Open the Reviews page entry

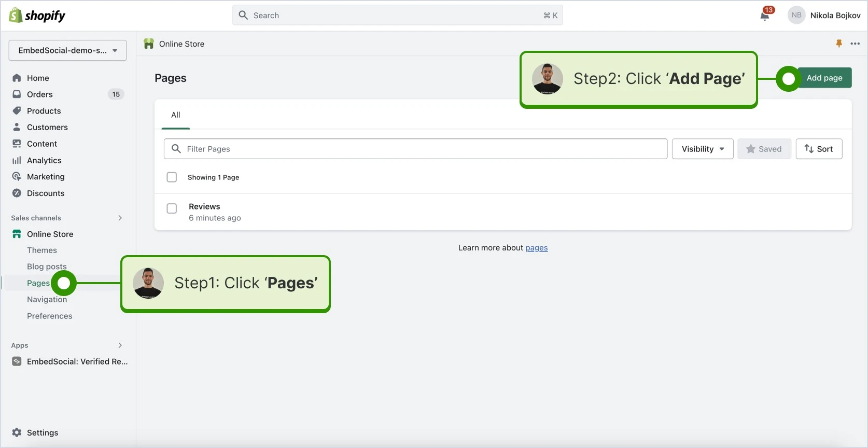pos(204,206)
